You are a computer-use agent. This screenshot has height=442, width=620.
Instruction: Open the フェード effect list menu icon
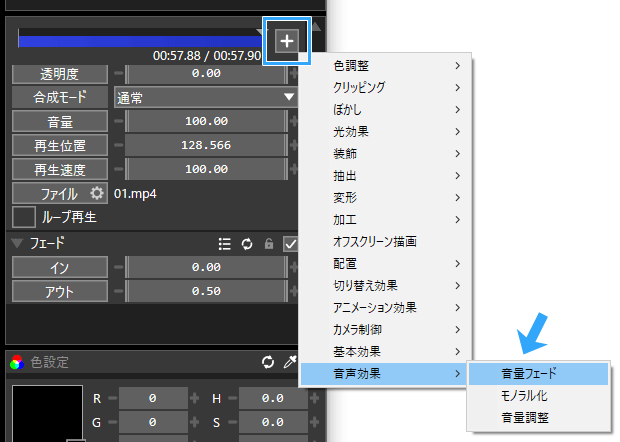pos(225,244)
